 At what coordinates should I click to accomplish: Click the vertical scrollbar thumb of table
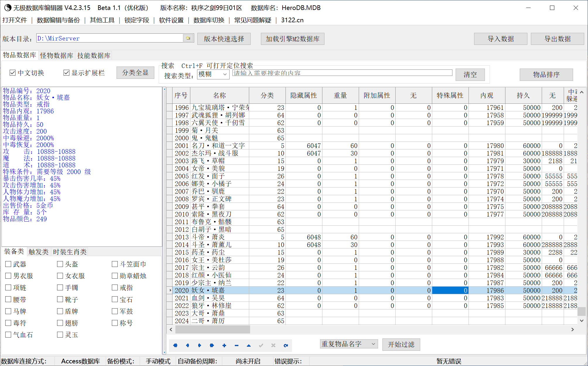pos(582,311)
